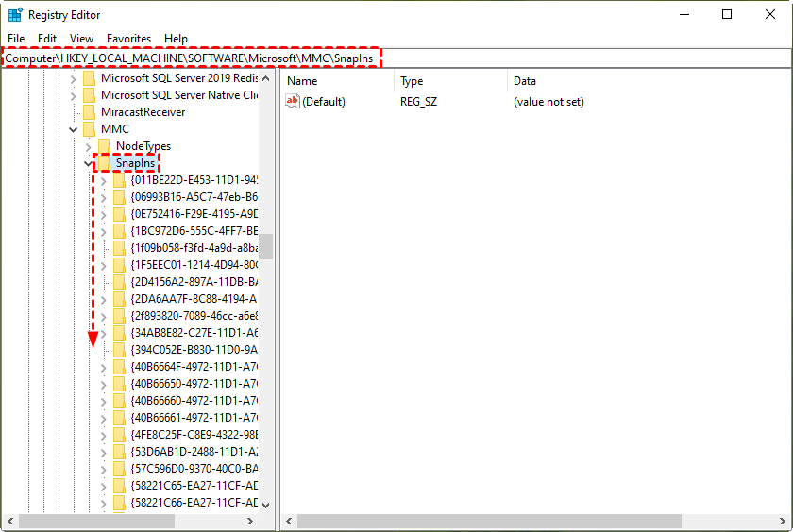
Task: Minimize the Registry Editor window
Action: (684, 15)
